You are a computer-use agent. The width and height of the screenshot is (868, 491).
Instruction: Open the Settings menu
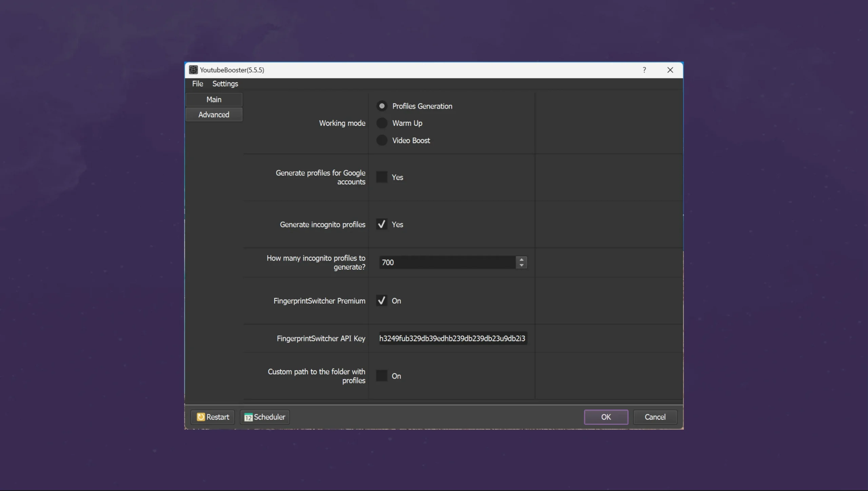tap(225, 84)
